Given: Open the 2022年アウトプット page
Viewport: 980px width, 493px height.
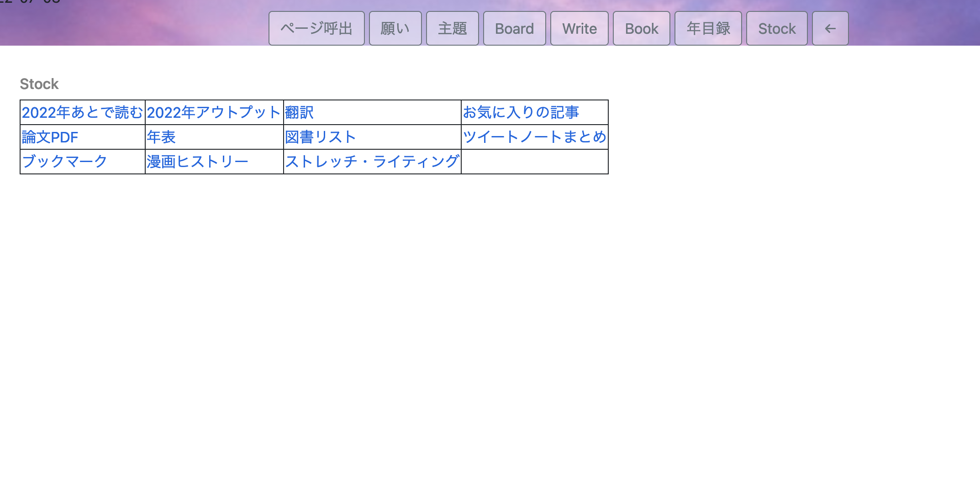Looking at the screenshot, I should pos(213,112).
